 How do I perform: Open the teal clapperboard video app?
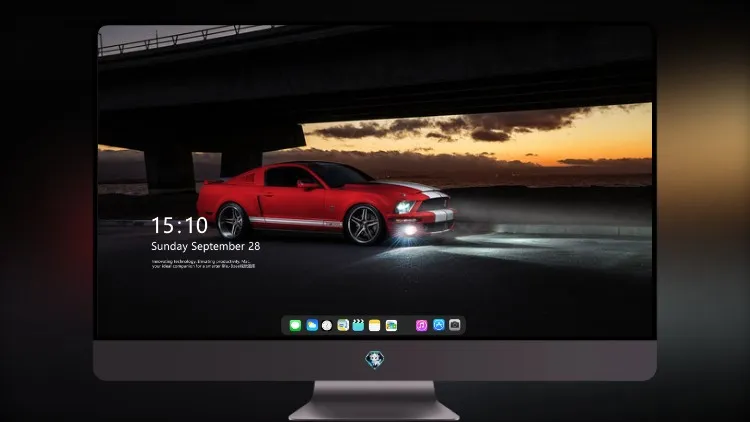click(358, 325)
